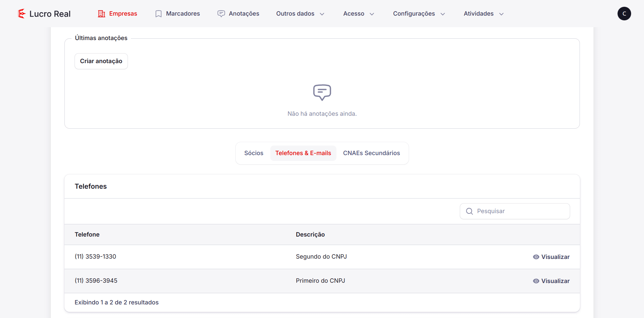Click the magnifier icon in Pesquisar
Image resolution: width=644 pixels, height=318 pixels.
[469, 211]
